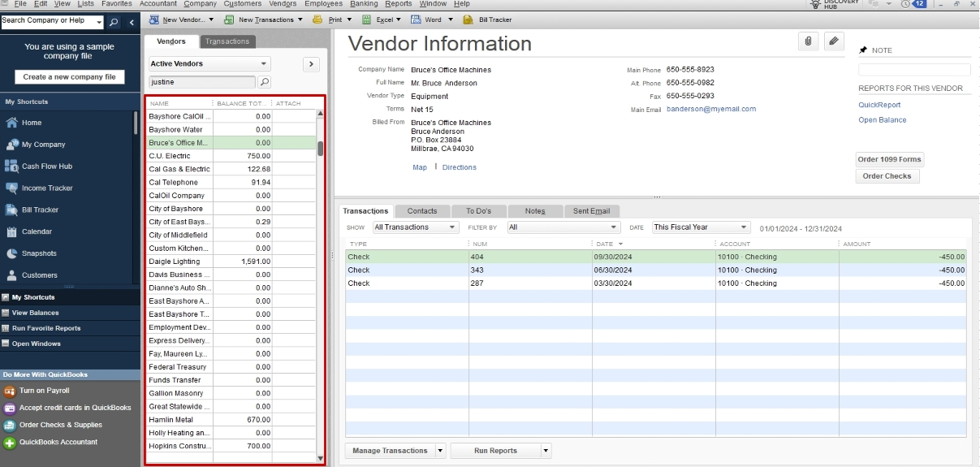
Task: Click the edit pencil icon for vendor
Action: tap(834, 41)
